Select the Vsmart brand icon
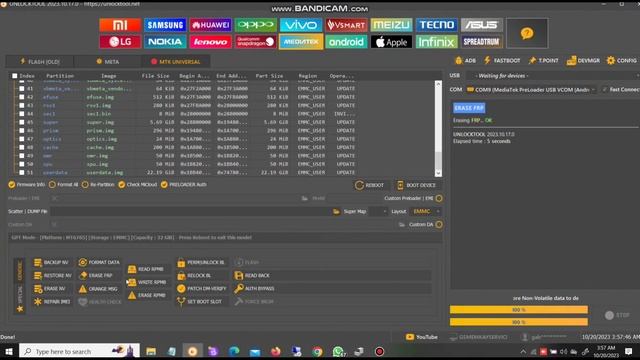 click(346, 25)
